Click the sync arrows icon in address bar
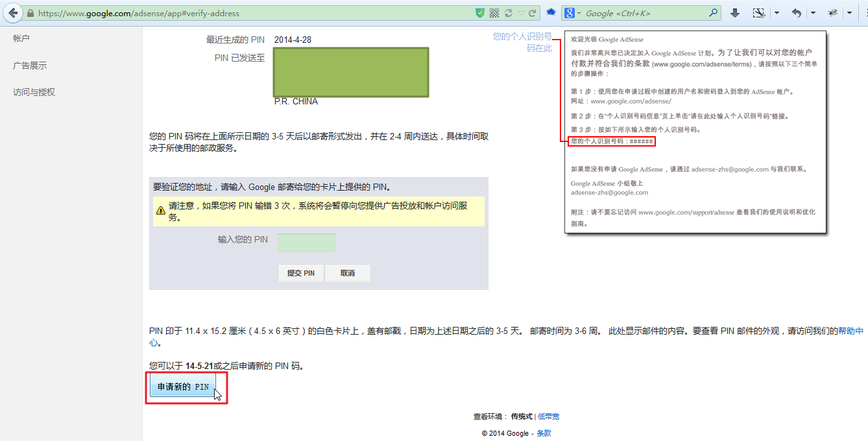The image size is (868, 441). pos(509,13)
